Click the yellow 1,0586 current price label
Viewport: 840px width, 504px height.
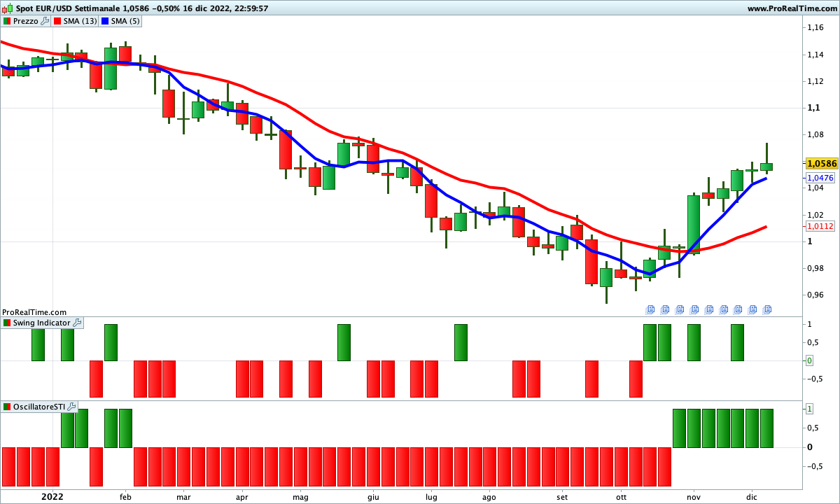[x=820, y=163]
